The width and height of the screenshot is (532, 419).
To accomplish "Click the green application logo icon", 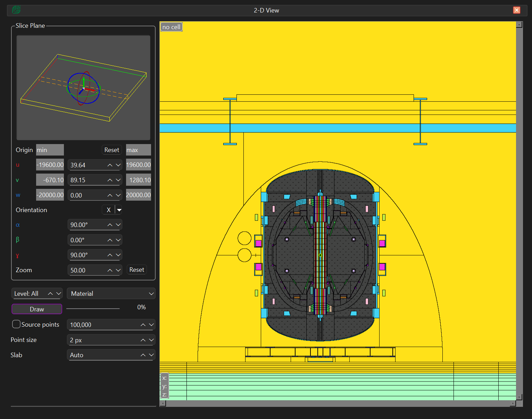I will tap(16, 10).
